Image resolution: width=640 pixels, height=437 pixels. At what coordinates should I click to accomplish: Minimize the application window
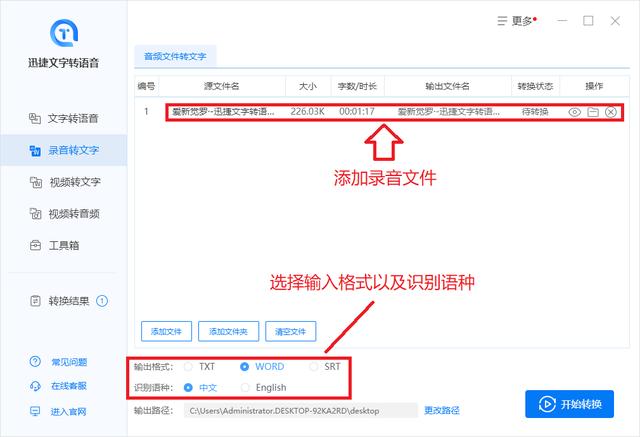coord(562,20)
